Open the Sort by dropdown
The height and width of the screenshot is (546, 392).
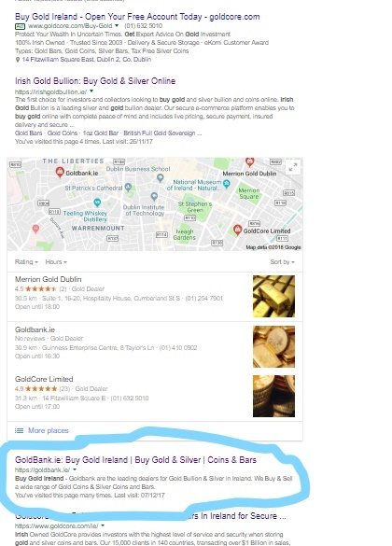pyautogui.click(x=283, y=262)
